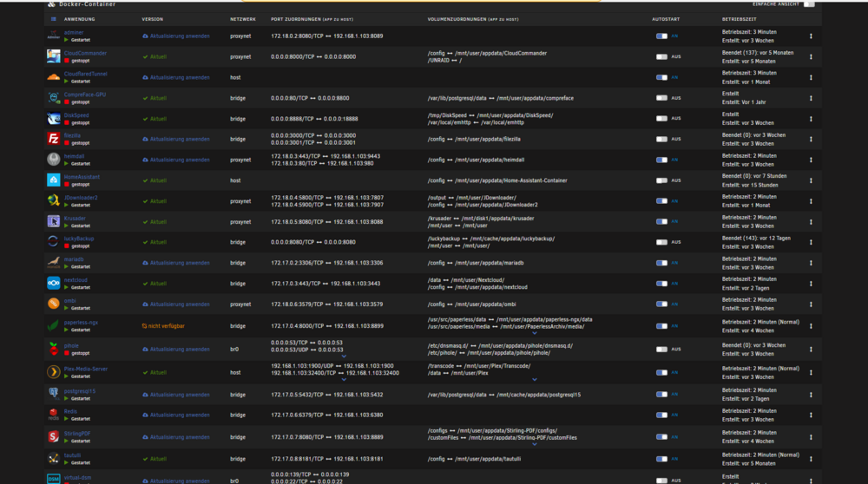This screenshot has height=484, width=868.
Task: Enable autostart for filezilla
Action: 661,139
